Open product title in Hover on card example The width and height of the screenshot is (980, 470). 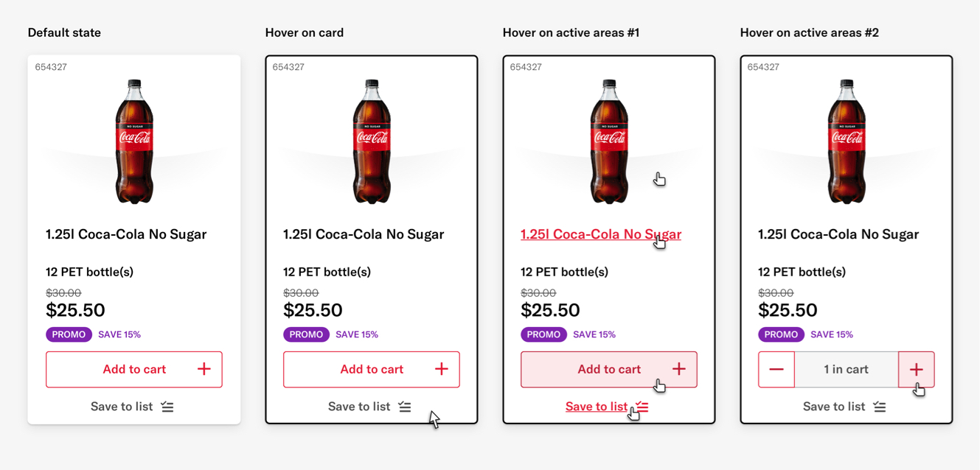point(364,234)
